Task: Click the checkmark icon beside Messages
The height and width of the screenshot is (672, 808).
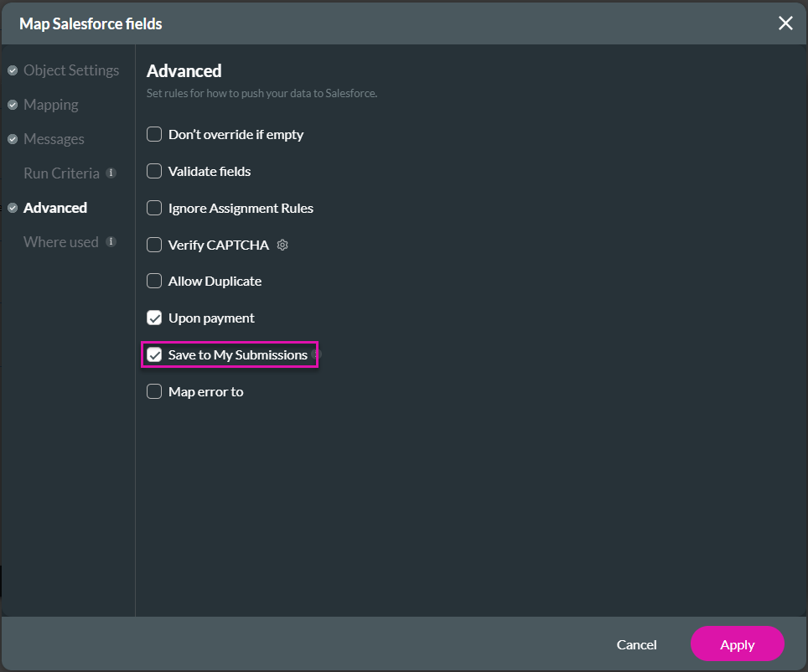Action: click(12, 139)
